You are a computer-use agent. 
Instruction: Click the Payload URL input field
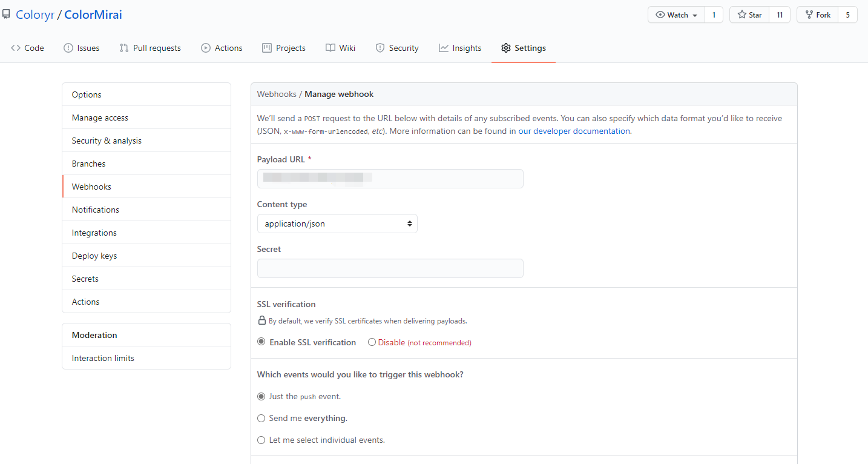pos(390,179)
